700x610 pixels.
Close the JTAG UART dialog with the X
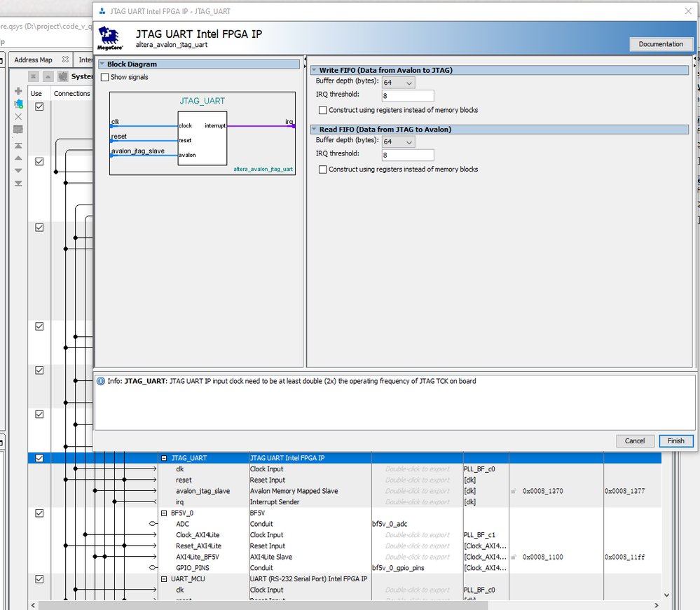coord(688,11)
